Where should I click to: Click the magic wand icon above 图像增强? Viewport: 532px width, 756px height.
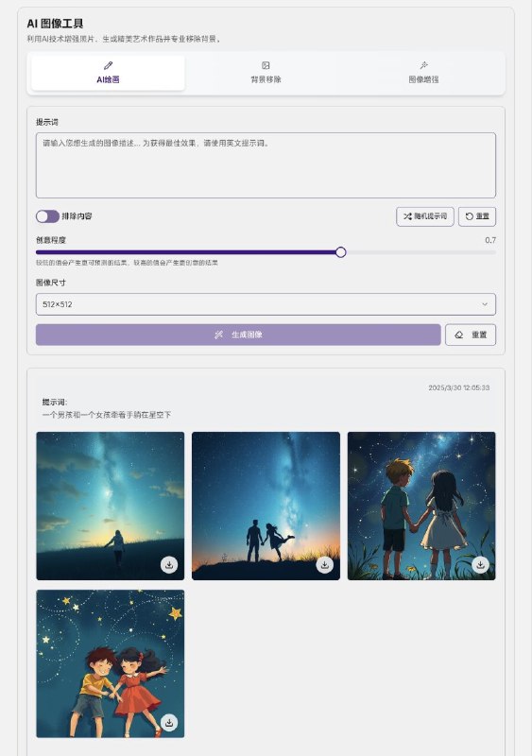point(423,65)
